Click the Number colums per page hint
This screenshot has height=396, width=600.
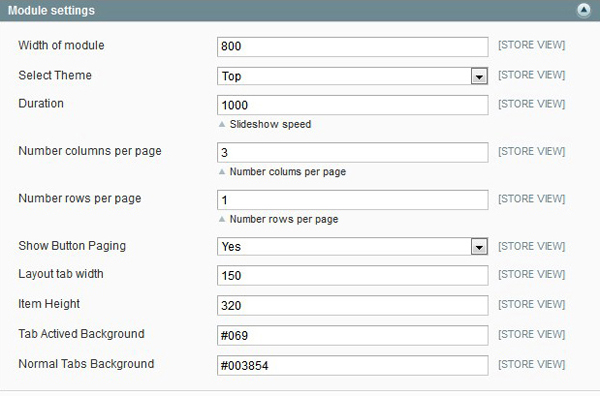[x=288, y=172]
